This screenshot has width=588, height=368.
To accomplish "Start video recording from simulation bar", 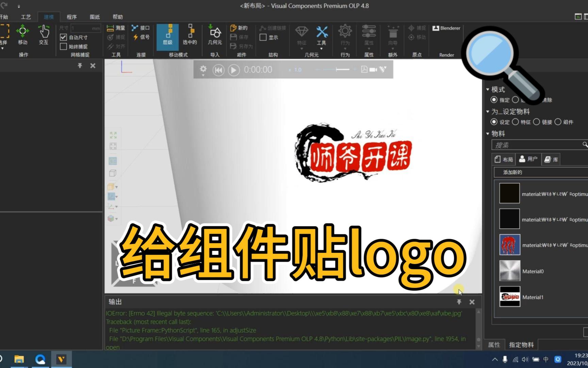I will (x=373, y=70).
